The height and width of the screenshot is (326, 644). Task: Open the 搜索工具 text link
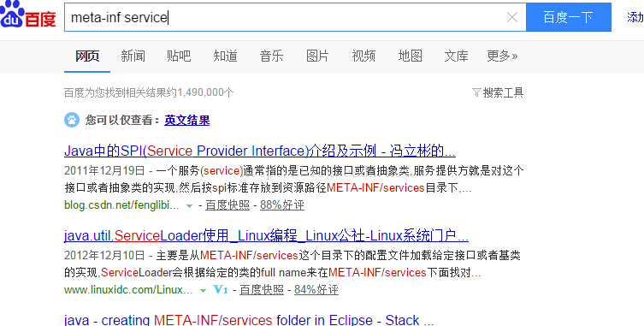pos(503,92)
